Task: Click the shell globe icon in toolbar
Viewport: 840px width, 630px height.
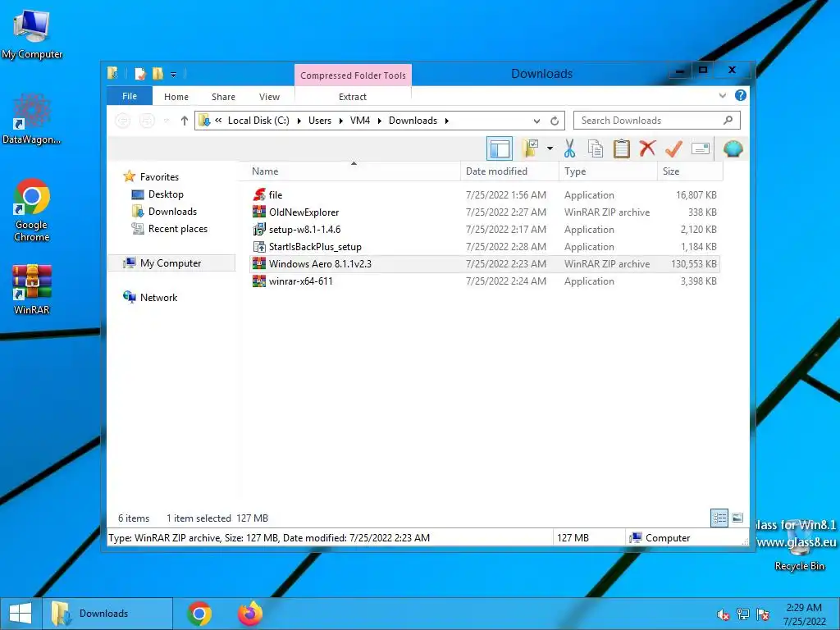Action: tap(733, 148)
